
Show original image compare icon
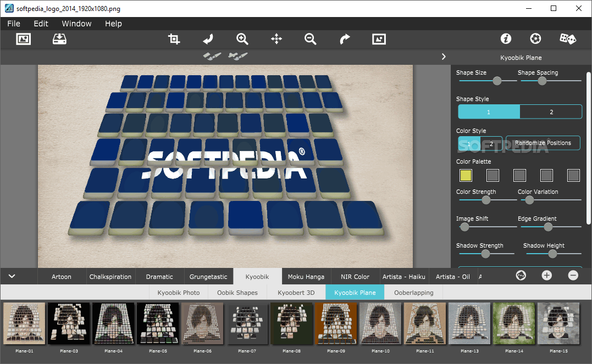coord(379,39)
